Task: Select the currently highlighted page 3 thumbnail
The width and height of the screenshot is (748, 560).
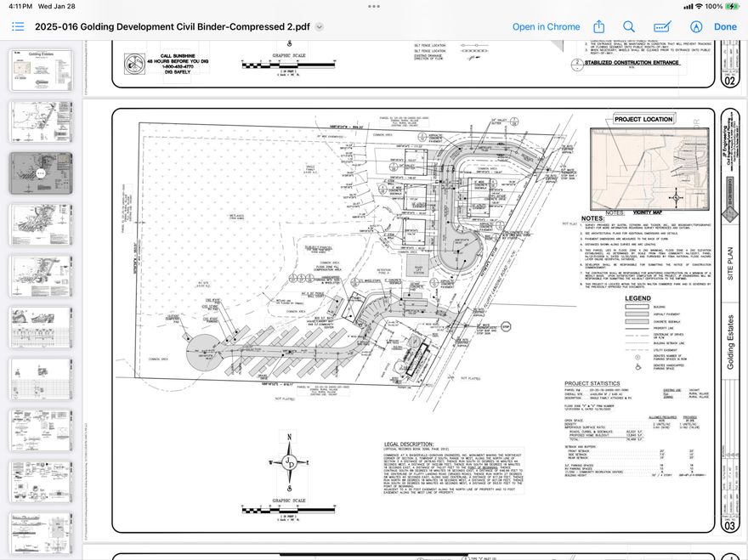Action: click(40, 173)
